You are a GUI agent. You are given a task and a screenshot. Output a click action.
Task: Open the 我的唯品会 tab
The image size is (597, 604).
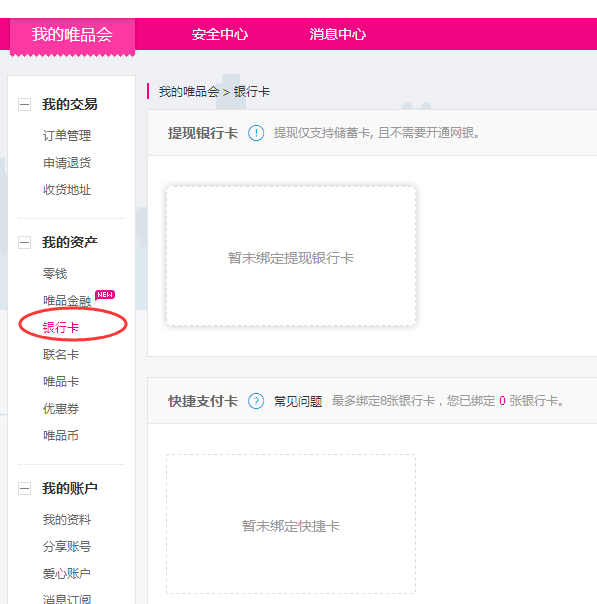pos(72,35)
